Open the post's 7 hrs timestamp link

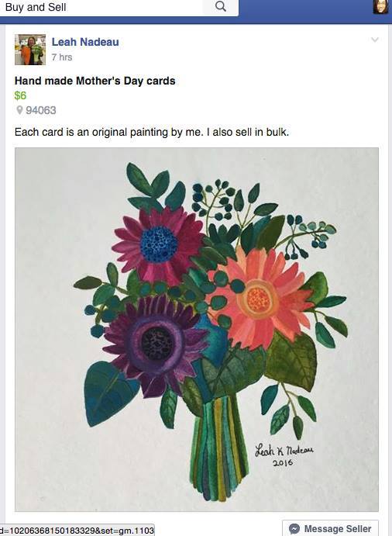coord(62,57)
